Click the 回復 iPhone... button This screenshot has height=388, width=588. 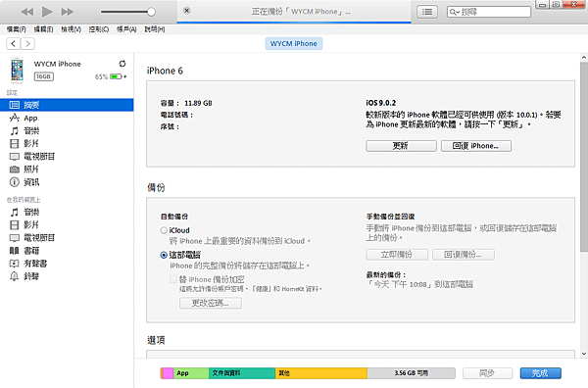pyautogui.click(x=476, y=146)
